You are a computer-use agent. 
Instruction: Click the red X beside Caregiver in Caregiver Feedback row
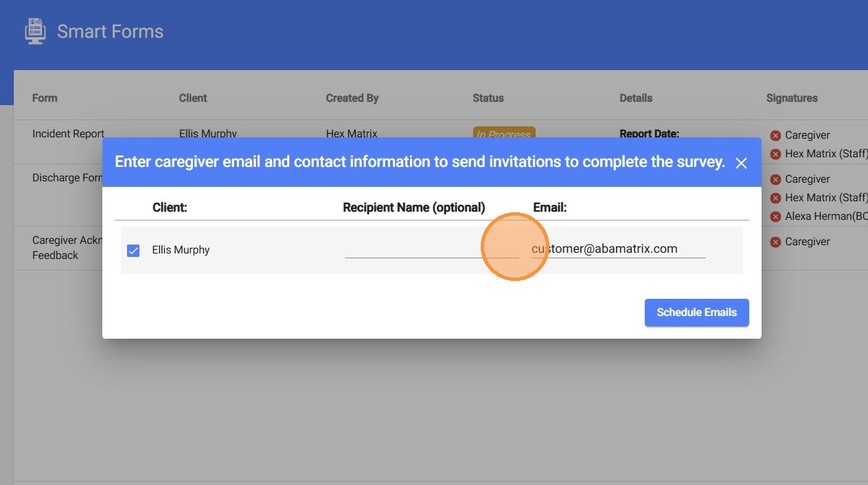point(775,242)
